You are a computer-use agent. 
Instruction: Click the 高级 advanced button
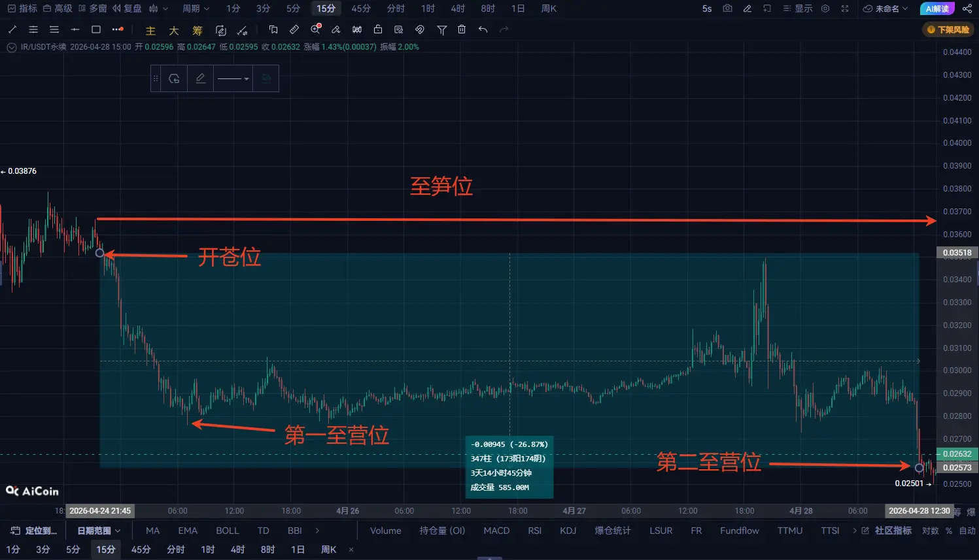(x=58, y=8)
